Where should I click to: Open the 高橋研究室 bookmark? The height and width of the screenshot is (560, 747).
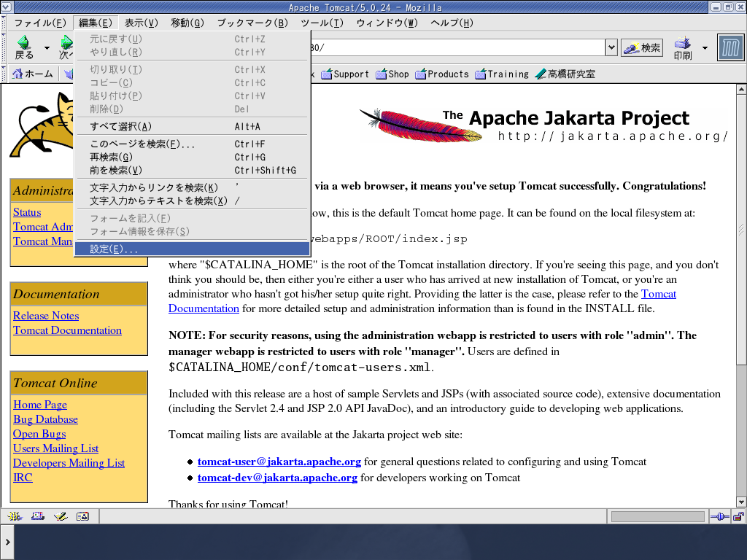[565, 74]
